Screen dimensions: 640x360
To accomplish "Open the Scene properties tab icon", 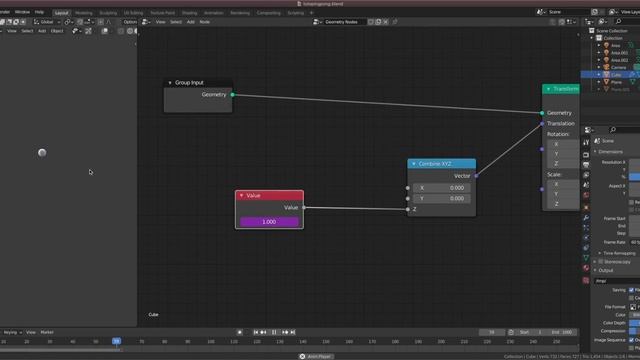I will click(586, 185).
